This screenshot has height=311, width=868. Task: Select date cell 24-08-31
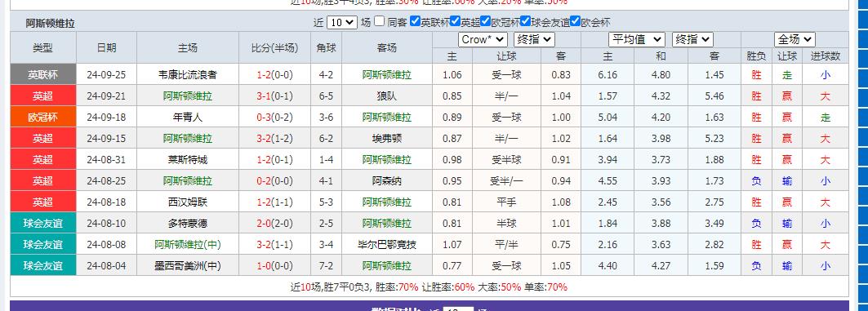[106, 160]
